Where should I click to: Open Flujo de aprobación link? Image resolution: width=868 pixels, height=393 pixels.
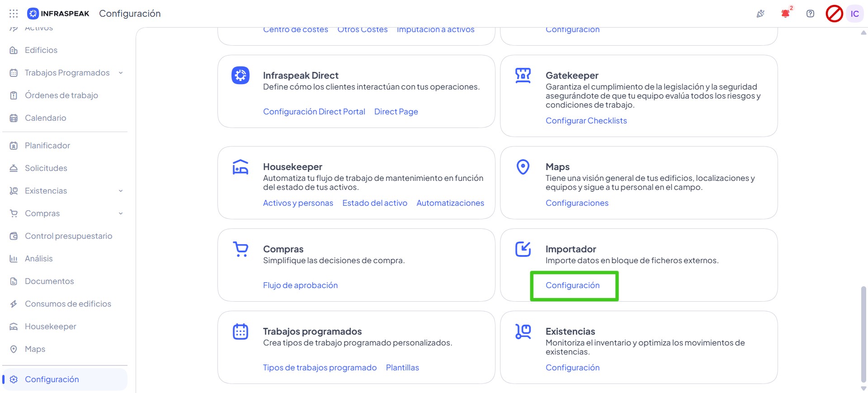click(x=300, y=285)
